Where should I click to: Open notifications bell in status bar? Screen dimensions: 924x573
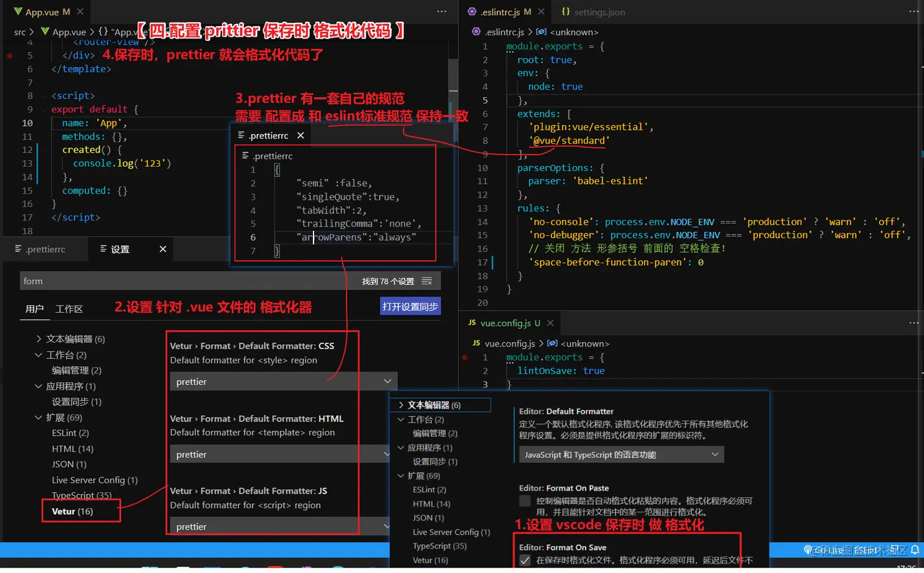click(x=915, y=550)
